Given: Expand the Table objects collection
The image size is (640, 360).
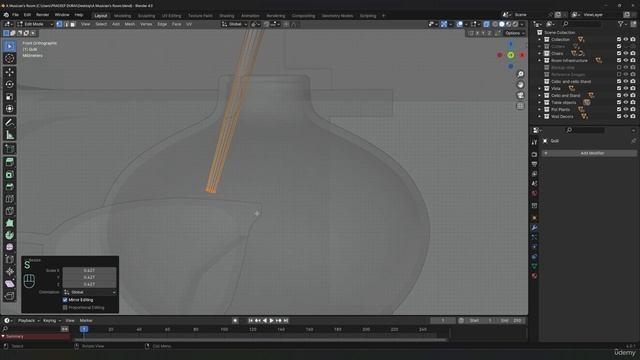Looking at the screenshot, I should (x=540, y=102).
